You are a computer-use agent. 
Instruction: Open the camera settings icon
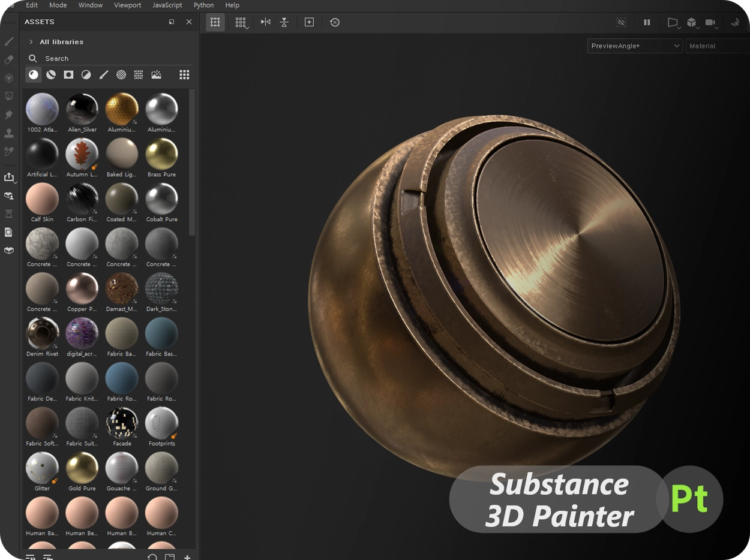pyautogui.click(x=711, y=23)
